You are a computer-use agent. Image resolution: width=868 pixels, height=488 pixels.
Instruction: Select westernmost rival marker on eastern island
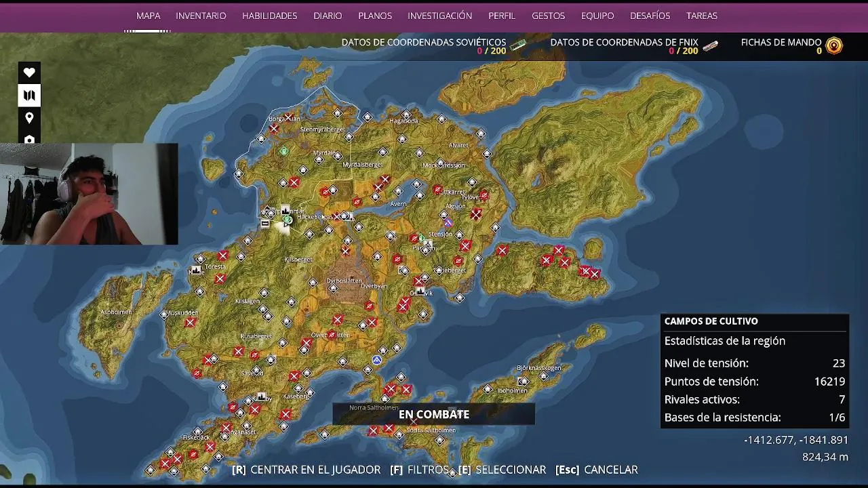coord(502,251)
